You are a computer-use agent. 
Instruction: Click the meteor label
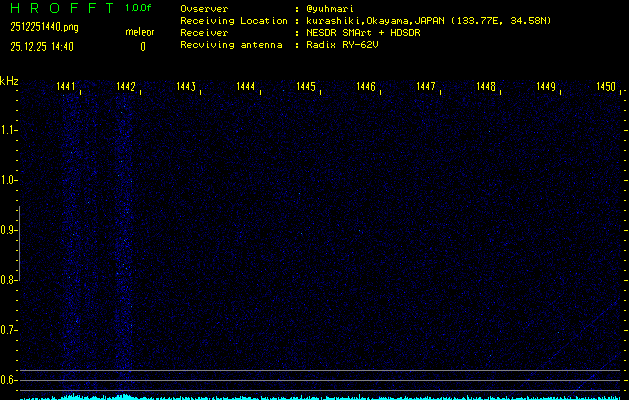point(140,32)
